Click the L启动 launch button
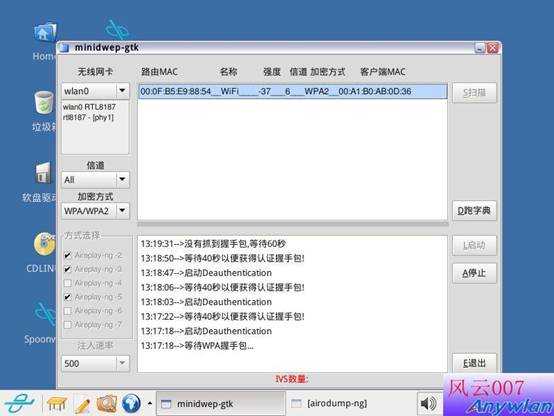Image resolution: width=554 pixels, height=416 pixels. click(474, 245)
